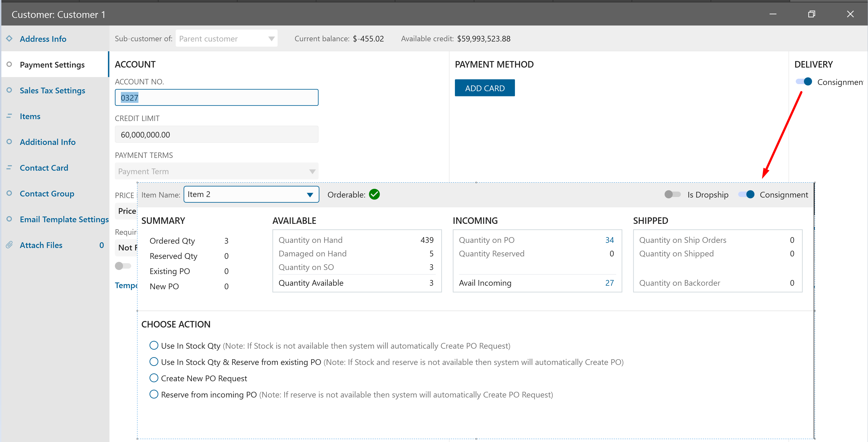
Task: Click the dash icon beside Contact Card
Action: click(x=9, y=167)
